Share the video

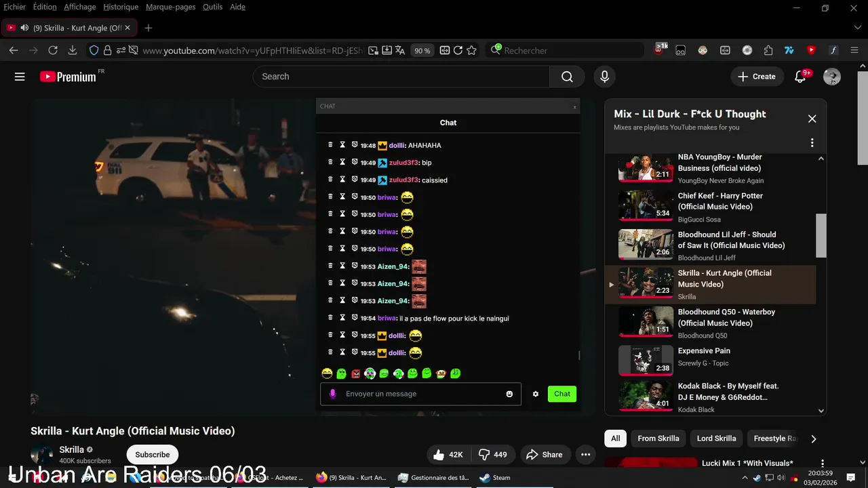click(x=545, y=455)
